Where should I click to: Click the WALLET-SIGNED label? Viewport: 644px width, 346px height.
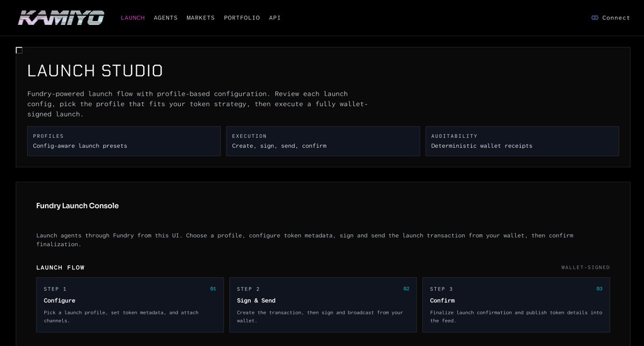coord(586,268)
